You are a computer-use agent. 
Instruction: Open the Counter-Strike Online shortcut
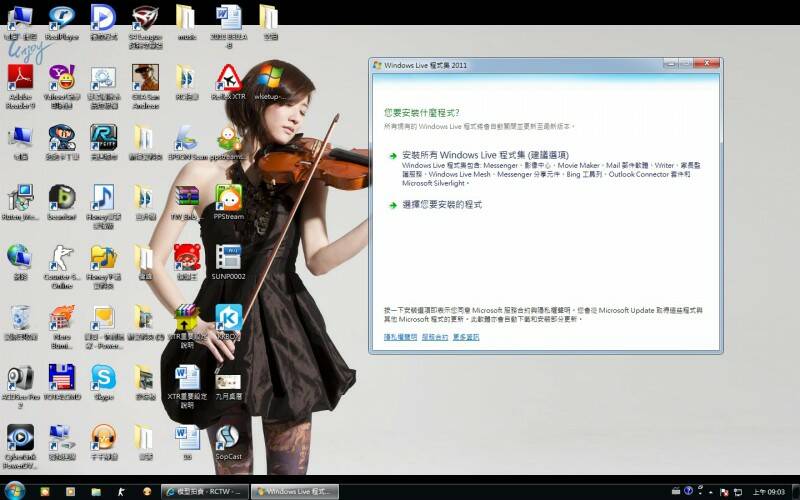[62, 266]
